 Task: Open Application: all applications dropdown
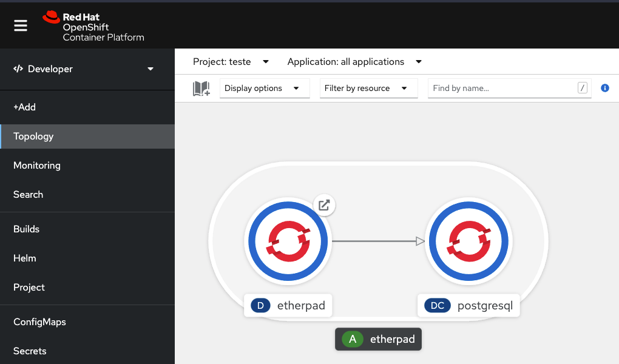coord(354,62)
